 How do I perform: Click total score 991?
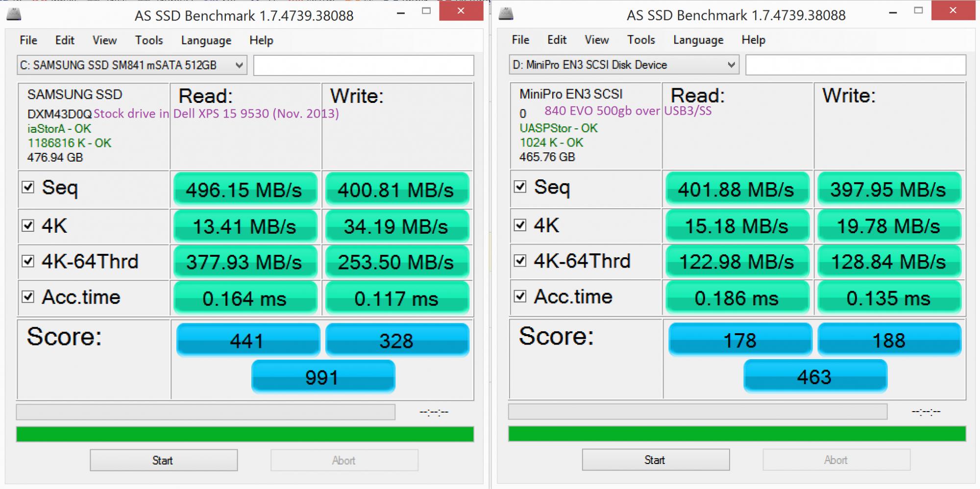323,377
